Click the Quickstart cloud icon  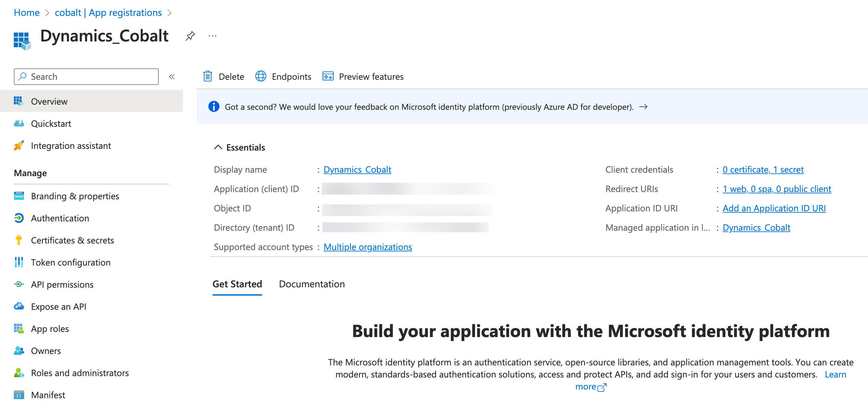click(x=19, y=124)
